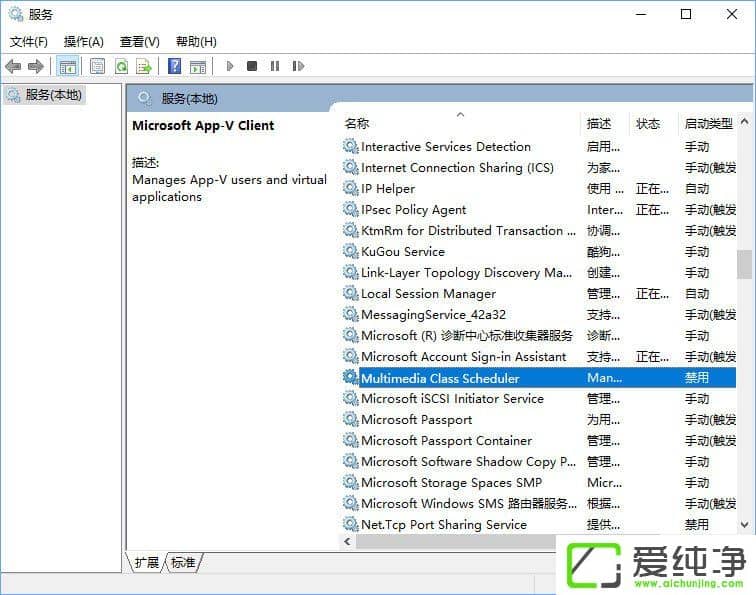This screenshot has width=756, height=595.
Task: Click the Stop Service square icon
Action: point(252,66)
